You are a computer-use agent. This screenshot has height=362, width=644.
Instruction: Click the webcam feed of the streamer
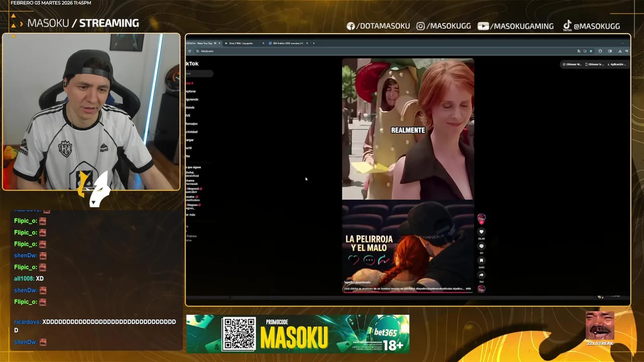[91, 112]
